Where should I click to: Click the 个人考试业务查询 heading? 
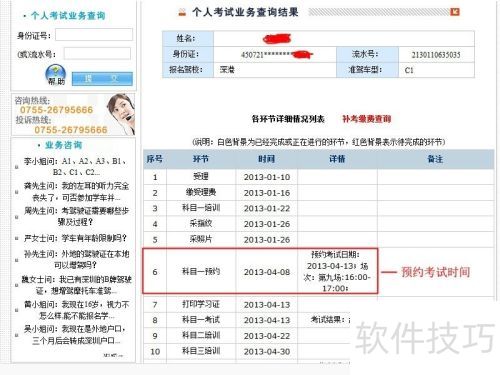[68, 15]
